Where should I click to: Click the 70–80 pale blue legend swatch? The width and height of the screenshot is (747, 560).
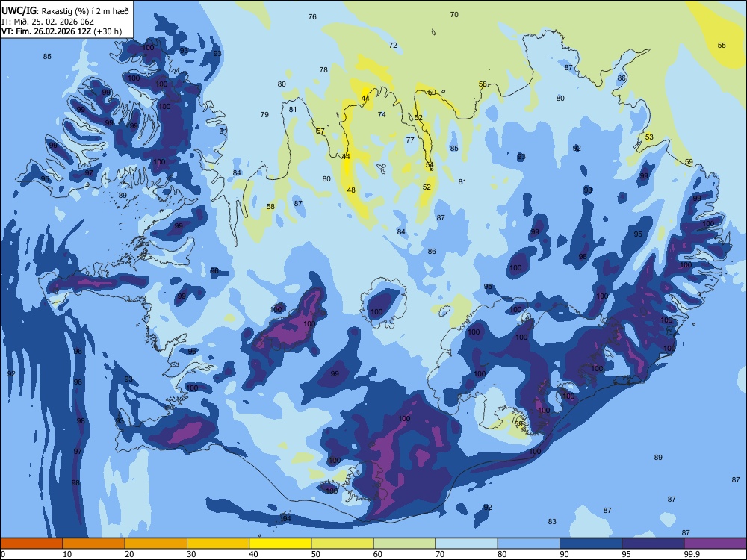click(x=467, y=544)
